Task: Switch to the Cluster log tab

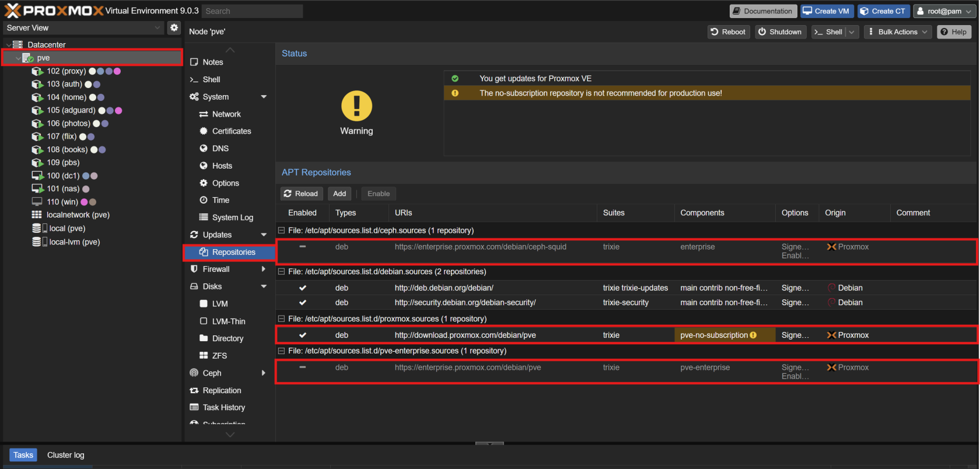Action: click(65, 455)
